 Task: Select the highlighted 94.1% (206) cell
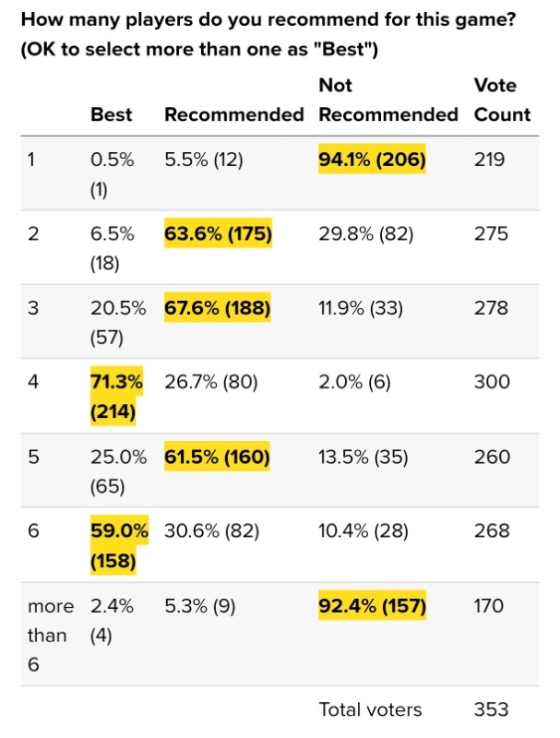click(x=372, y=161)
